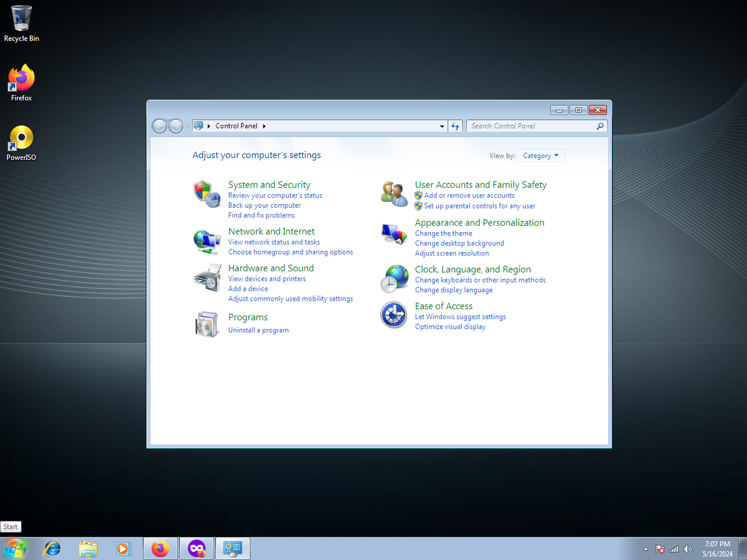The image size is (747, 560).
Task: Click the Control Panel breadcrumb arrow
Action: pyautogui.click(x=264, y=126)
